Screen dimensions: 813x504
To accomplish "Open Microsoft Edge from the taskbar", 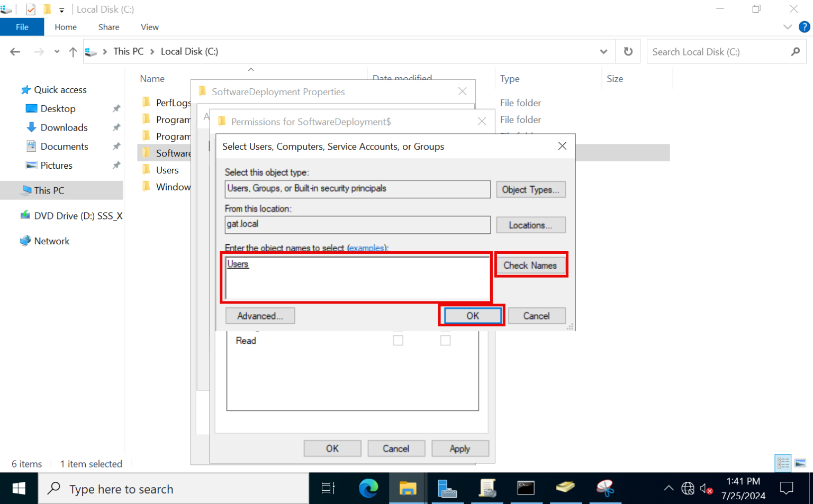I will [369, 488].
